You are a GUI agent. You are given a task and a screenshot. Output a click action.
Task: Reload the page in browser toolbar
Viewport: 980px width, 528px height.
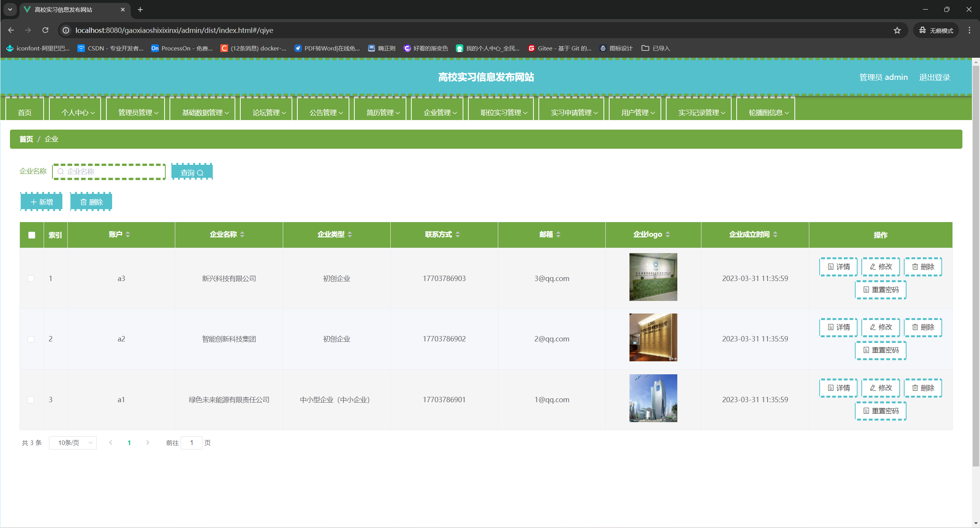tap(45, 30)
